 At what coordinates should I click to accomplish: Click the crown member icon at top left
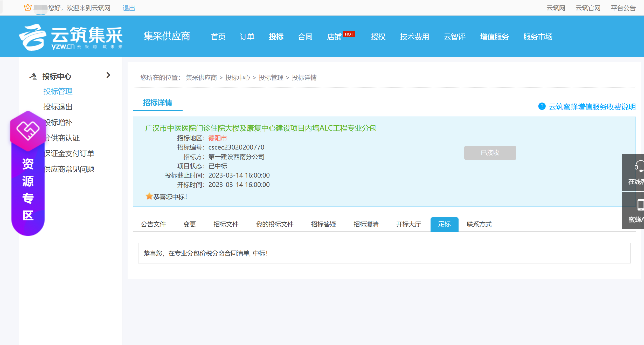[x=28, y=8]
